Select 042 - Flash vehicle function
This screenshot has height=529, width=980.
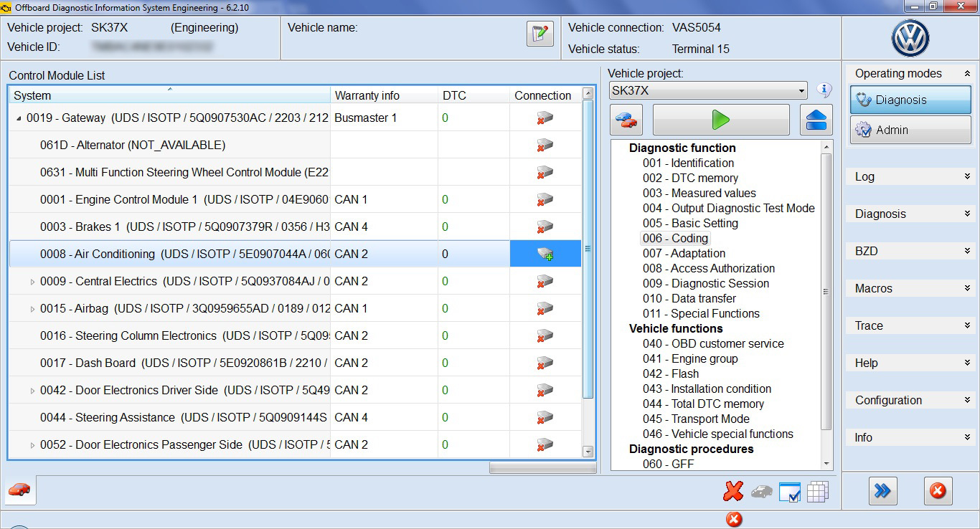click(x=671, y=373)
